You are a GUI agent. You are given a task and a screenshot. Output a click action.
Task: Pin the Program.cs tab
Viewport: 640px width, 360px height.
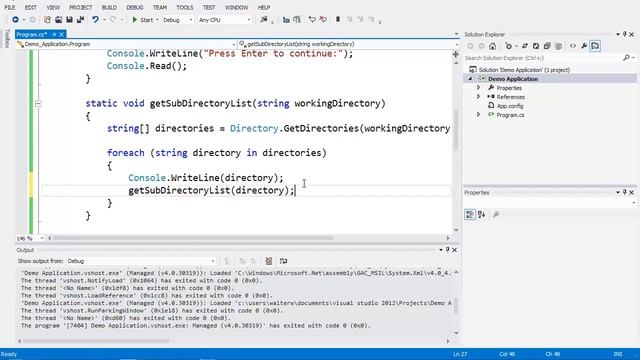[54, 34]
